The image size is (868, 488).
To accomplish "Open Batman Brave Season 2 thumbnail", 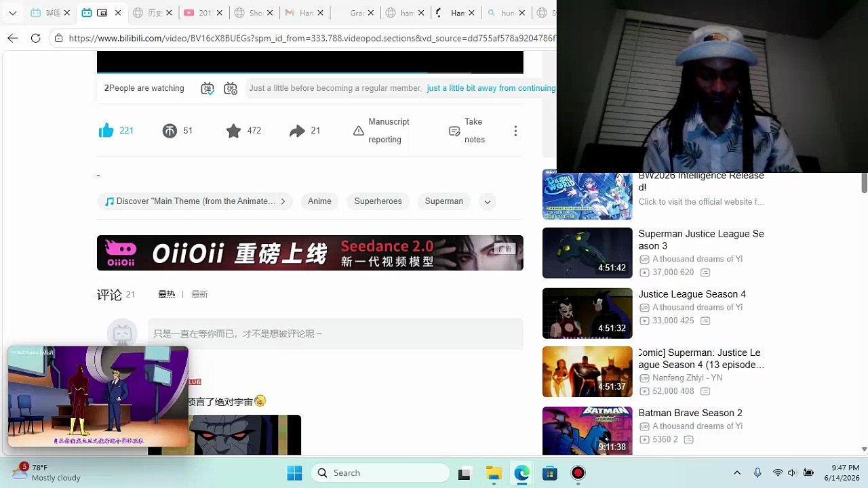I will coord(587,431).
